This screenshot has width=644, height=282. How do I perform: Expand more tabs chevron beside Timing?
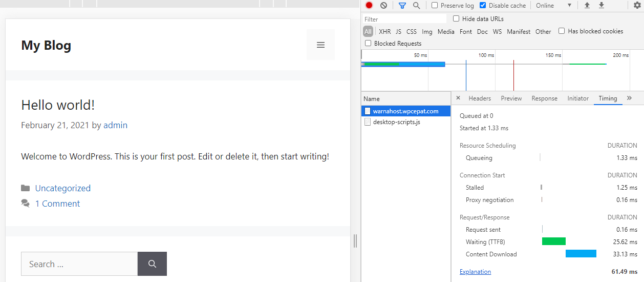pyautogui.click(x=629, y=98)
